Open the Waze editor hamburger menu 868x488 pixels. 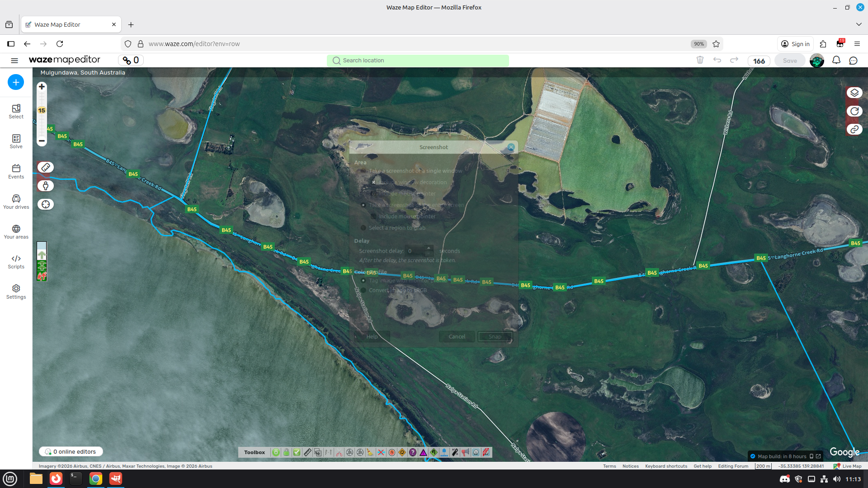coord(14,60)
